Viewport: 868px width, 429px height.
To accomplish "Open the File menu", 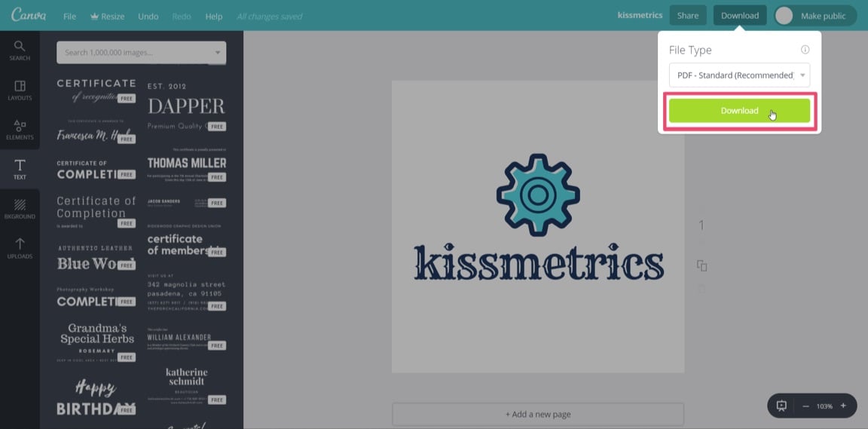I will pyautogui.click(x=70, y=16).
